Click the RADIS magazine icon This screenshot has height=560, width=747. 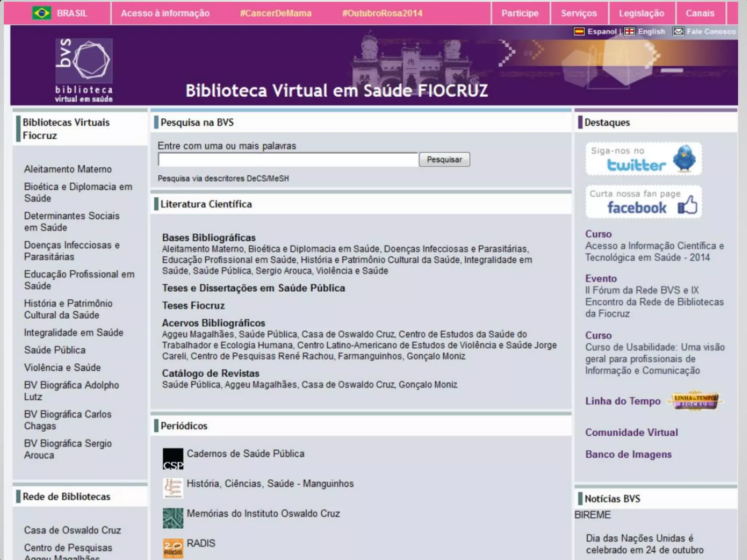coord(173,548)
